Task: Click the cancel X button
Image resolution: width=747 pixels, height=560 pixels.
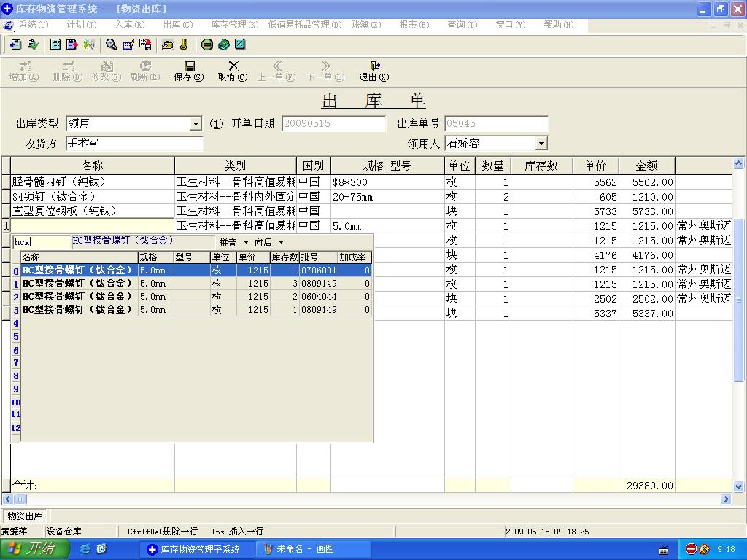Action: pyautogui.click(x=233, y=71)
